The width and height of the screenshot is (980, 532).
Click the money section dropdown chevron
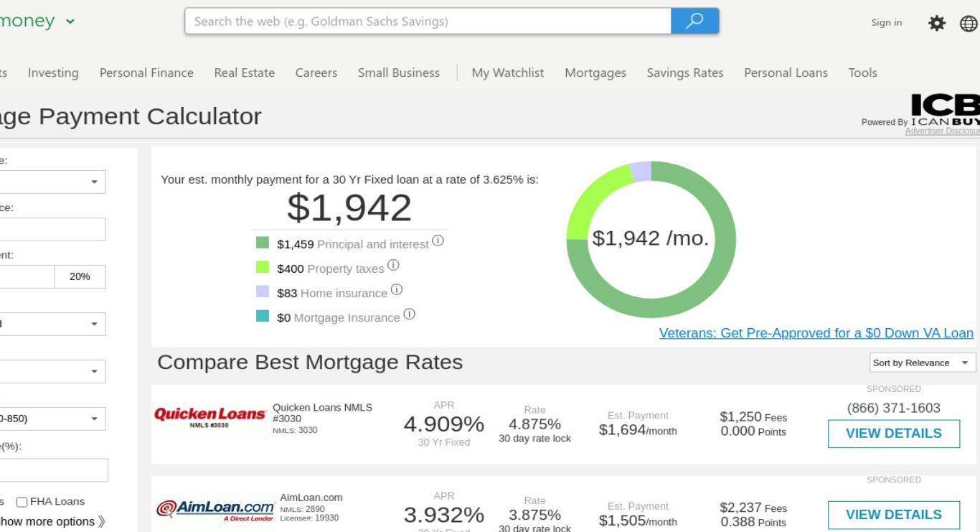point(70,22)
